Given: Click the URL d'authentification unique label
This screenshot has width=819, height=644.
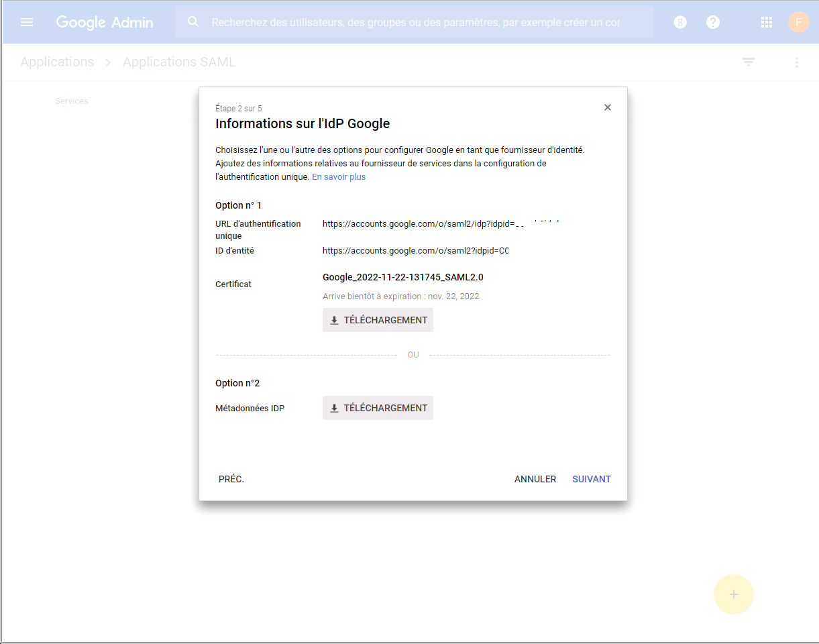Looking at the screenshot, I should pyautogui.click(x=258, y=230).
